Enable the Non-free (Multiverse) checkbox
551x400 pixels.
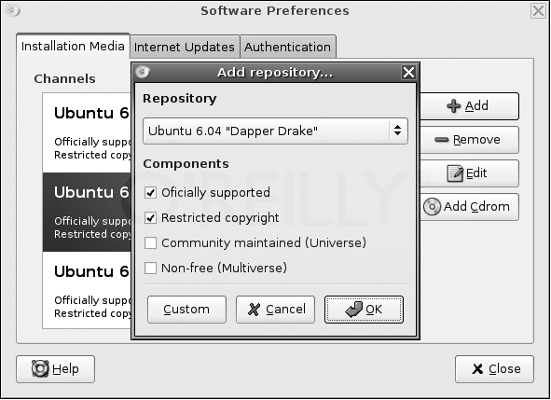(150, 268)
